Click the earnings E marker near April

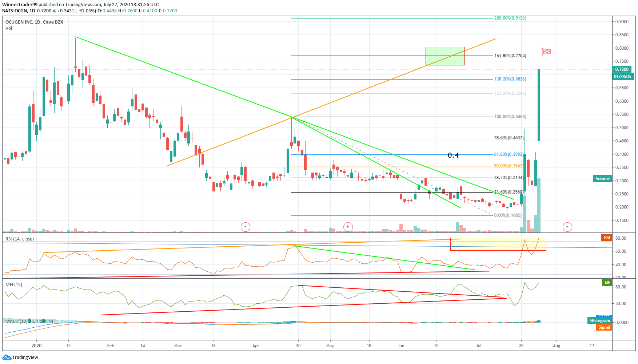click(246, 227)
